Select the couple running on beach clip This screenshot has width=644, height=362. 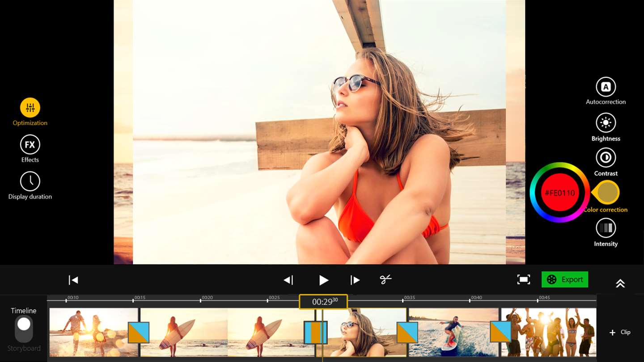(93, 332)
